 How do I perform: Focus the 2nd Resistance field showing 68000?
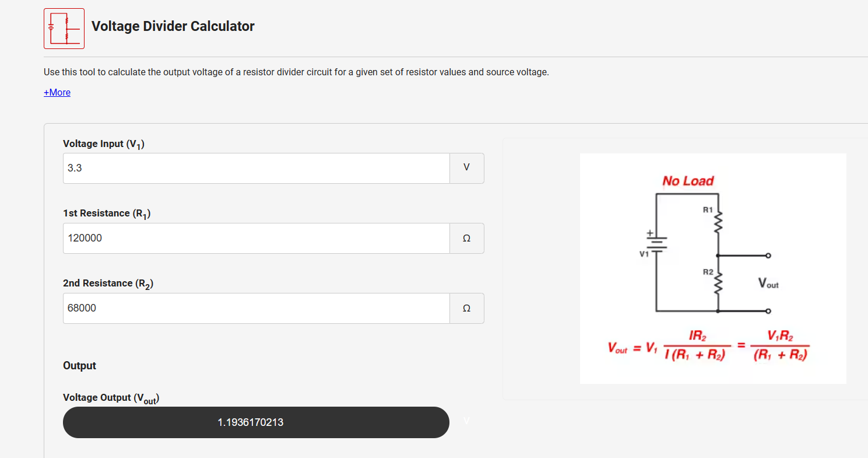tap(256, 308)
